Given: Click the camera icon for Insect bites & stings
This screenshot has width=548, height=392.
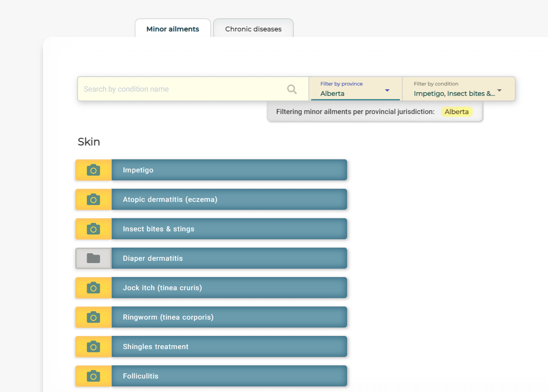Looking at the screenshot, I should pos(93,229).
